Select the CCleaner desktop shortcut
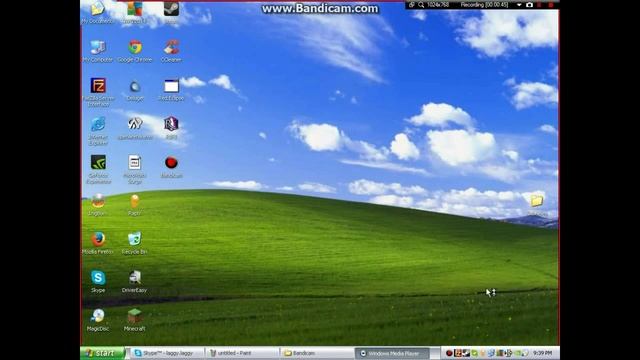 tap(171, 51)
